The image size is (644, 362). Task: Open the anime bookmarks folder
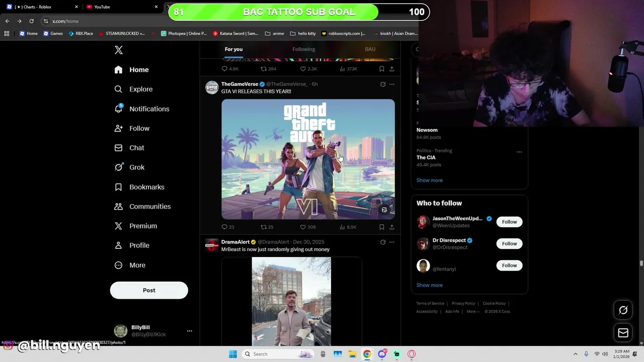tap(274, 34)
